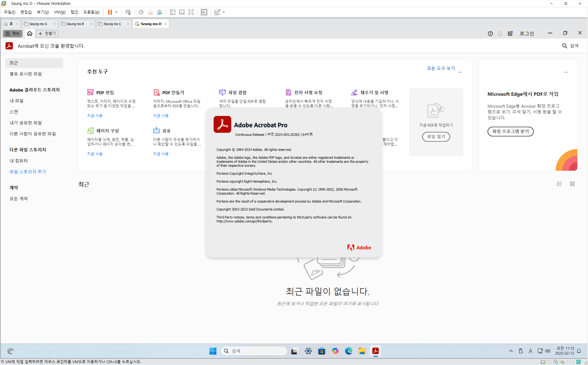The image size is (588, 365).
Task: Expand the 메뉴 hamburger menu
Action: (13, 34)
